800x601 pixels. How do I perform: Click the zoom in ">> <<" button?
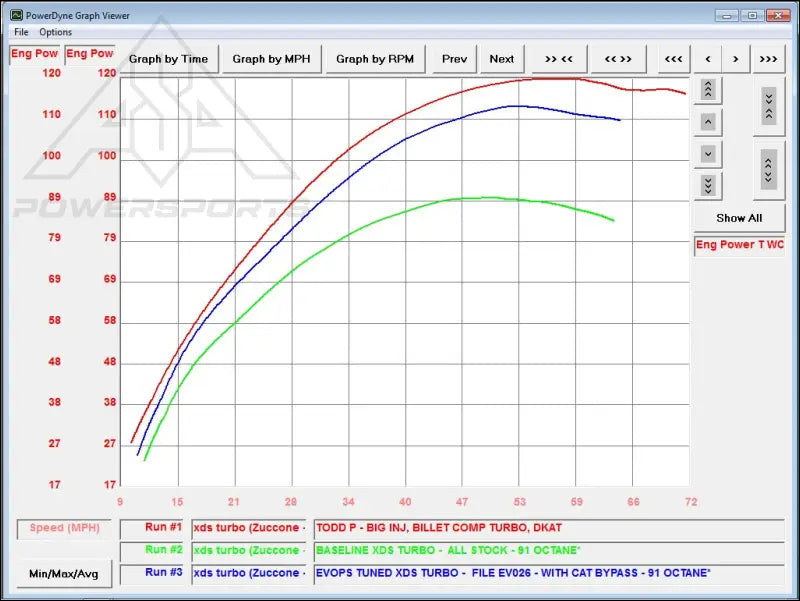558,59
